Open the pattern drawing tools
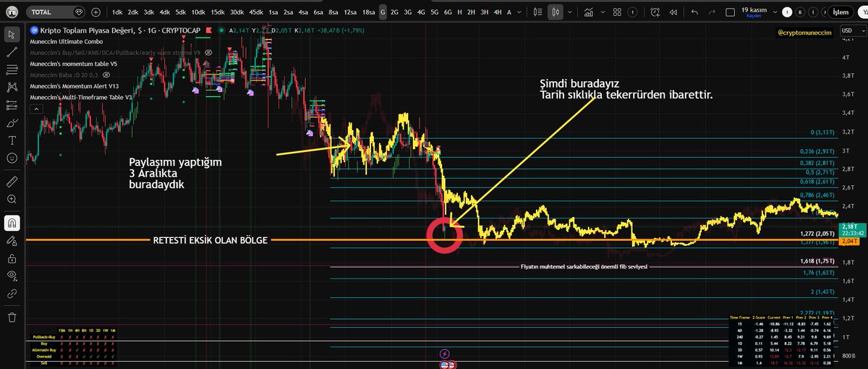The image size is (868, 369). [x=12, y=87]
